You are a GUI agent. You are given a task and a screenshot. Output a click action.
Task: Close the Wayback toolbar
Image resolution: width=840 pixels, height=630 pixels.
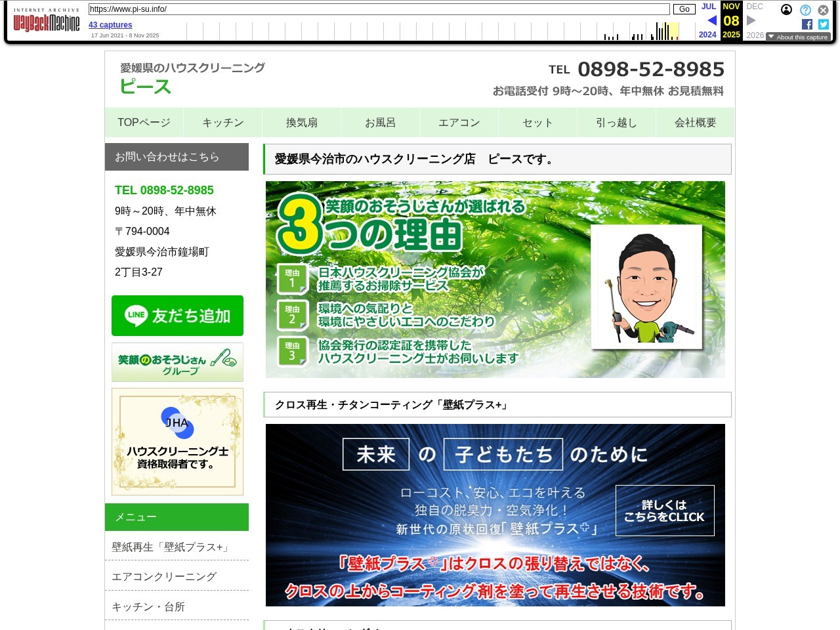(x=823, y=10)
